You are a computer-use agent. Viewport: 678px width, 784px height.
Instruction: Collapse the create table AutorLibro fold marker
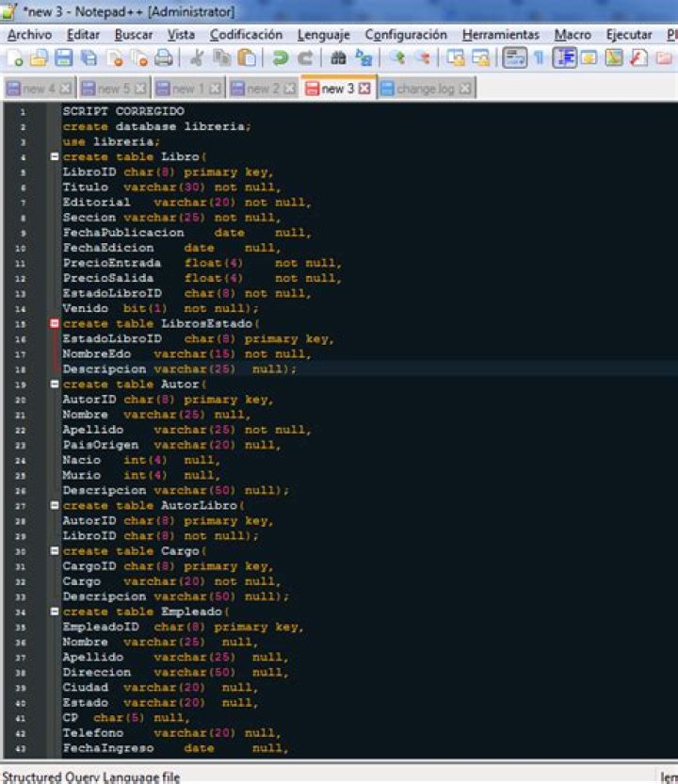55,505
